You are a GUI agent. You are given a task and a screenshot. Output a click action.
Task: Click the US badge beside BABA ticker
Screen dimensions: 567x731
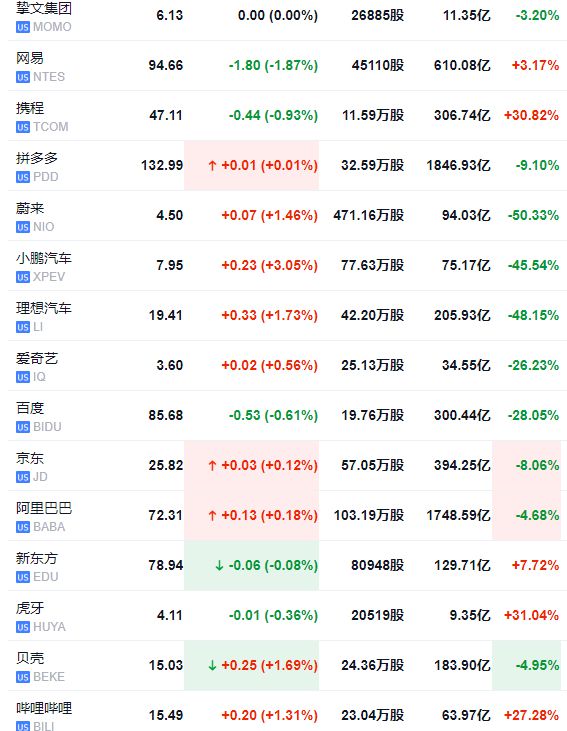click(x=23, y=527)
